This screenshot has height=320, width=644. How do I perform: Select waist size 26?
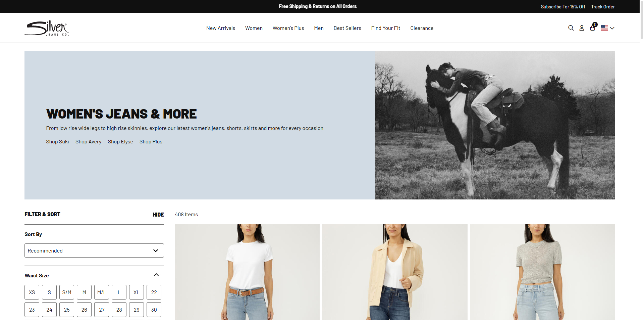click(84, 309)
